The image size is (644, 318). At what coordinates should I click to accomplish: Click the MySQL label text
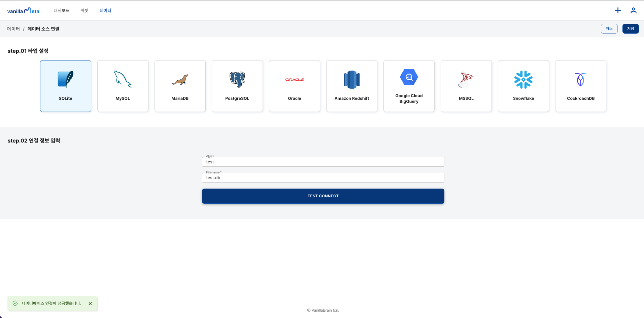(x=123, y=98)
